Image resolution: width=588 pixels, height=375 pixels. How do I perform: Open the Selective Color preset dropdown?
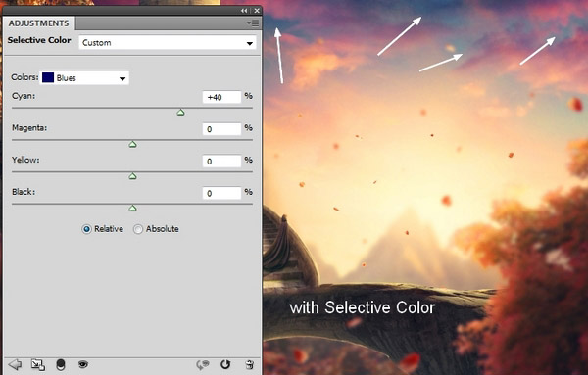pos(168,43)
